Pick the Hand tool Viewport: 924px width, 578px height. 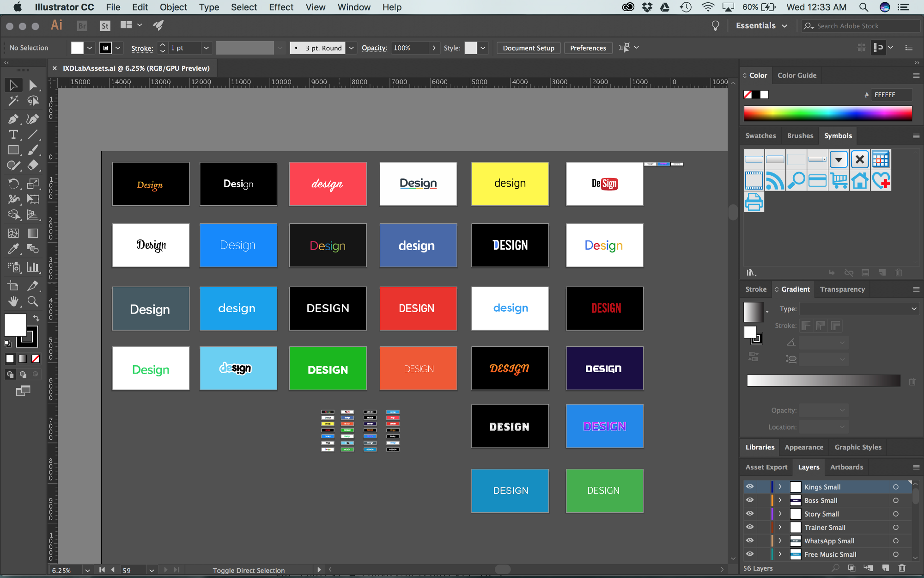point(13,301)
